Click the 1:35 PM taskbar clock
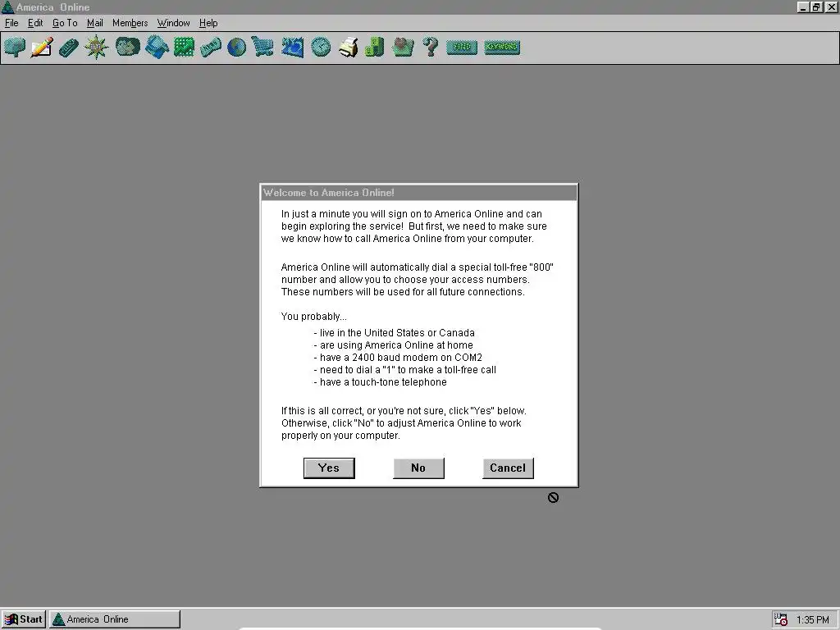This screenshot has height=630, width=840. (x=813, y=620)
